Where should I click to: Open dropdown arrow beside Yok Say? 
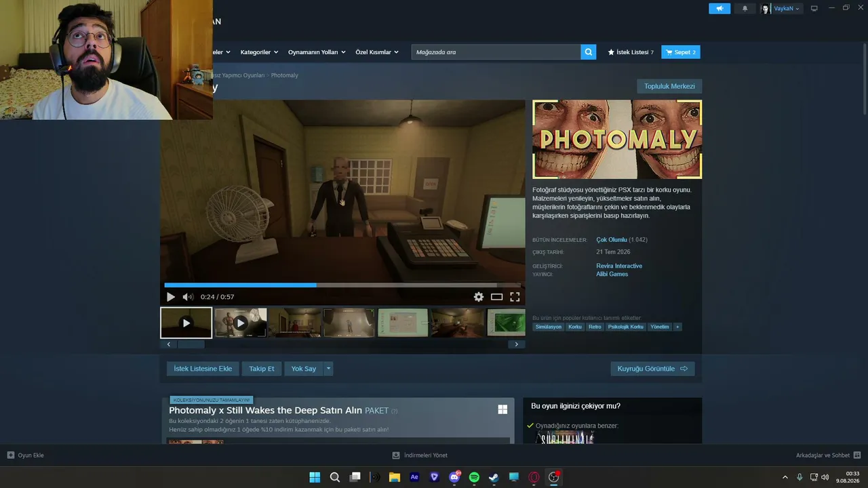328,369
